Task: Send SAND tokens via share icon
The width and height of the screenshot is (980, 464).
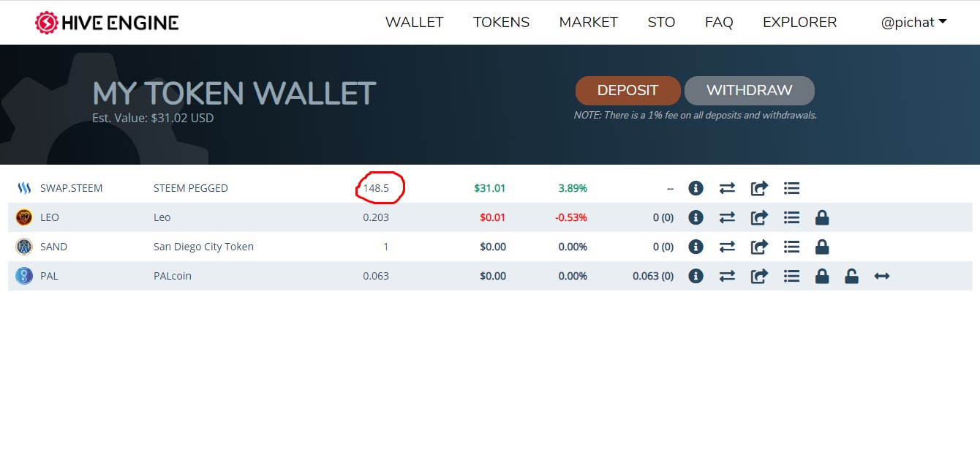Action: pyautogui.click(x=759, y=247)
